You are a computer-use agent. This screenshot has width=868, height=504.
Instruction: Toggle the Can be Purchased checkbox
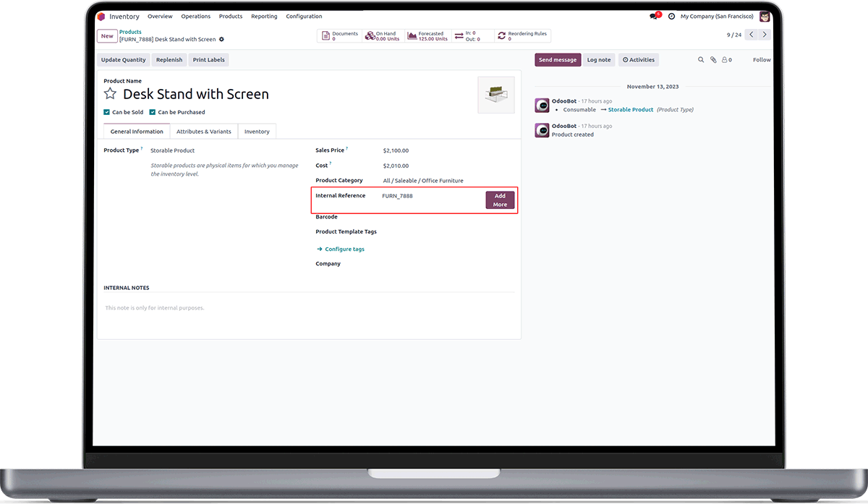(153, 112)
